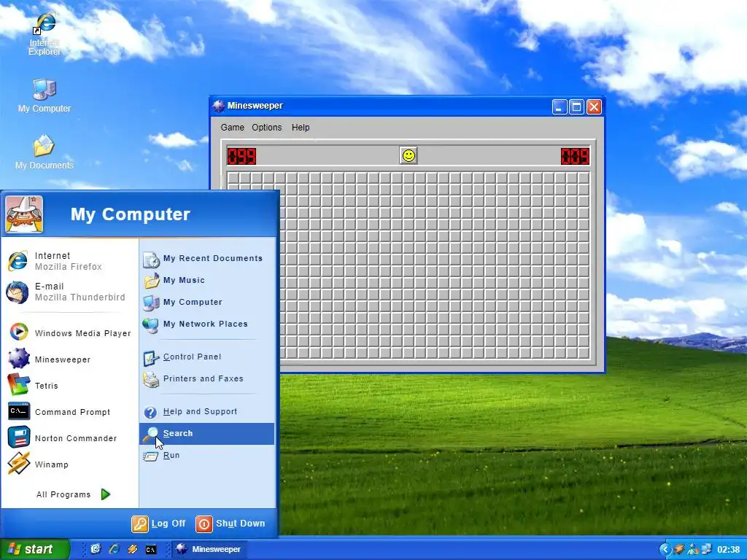Click Winamp quick launch icon in taskbar
The image size is (747, 560).
point(133,549)
